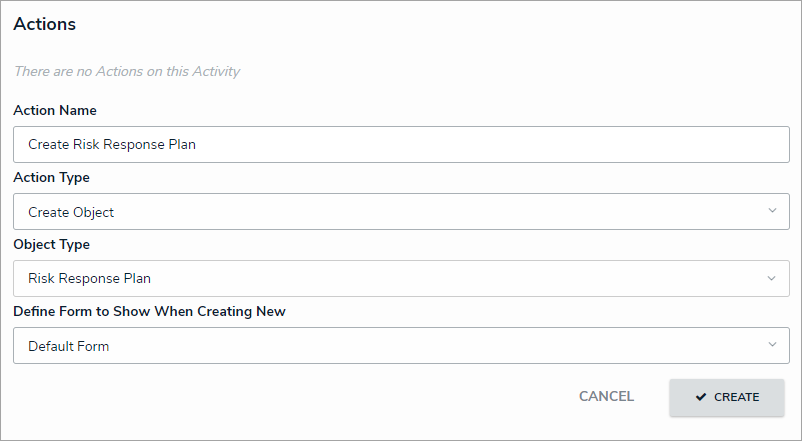
Task: Click the chevron arrow in Action Type field
Action: pyautogui.click(x=772, y=211)
